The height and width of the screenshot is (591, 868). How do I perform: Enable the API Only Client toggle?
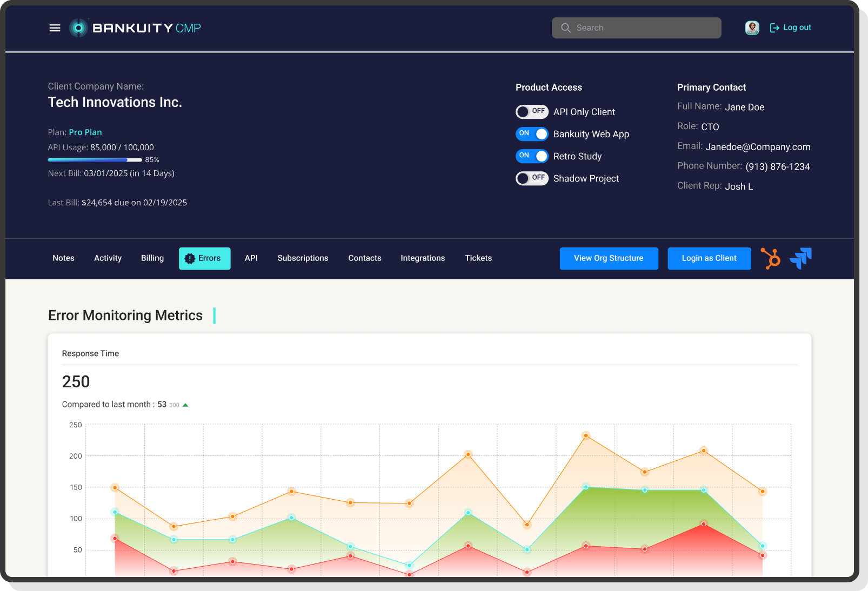click(532, 112)
